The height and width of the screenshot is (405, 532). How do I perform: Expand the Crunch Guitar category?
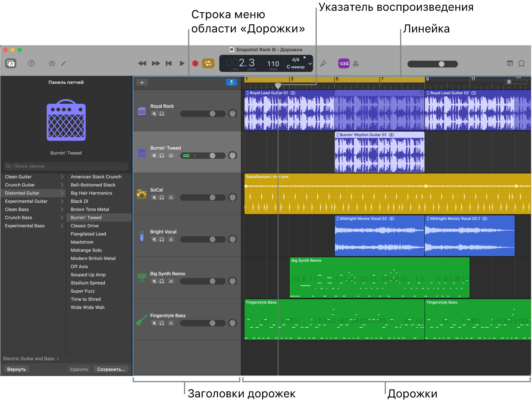pyautogui.click(x=33, y=184)
